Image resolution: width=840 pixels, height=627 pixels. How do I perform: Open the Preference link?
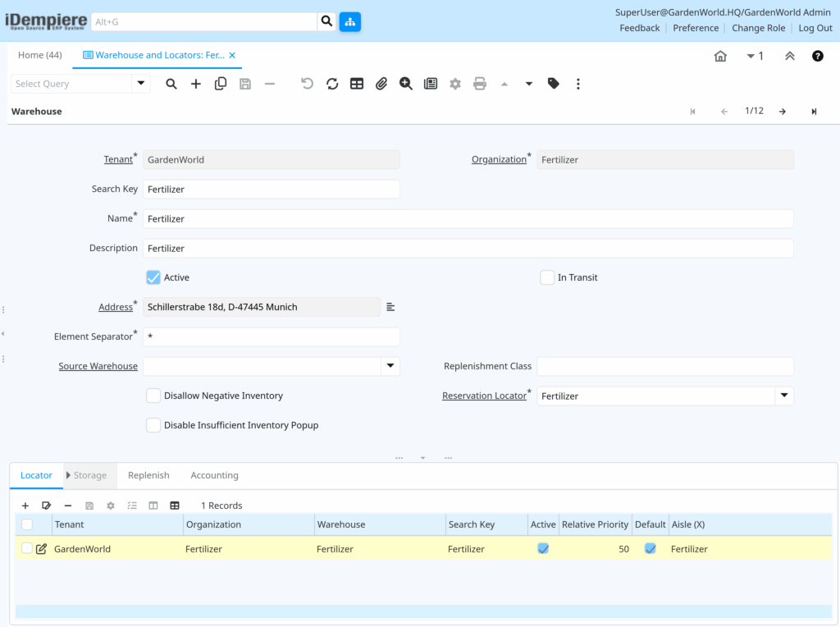[696, 28]
